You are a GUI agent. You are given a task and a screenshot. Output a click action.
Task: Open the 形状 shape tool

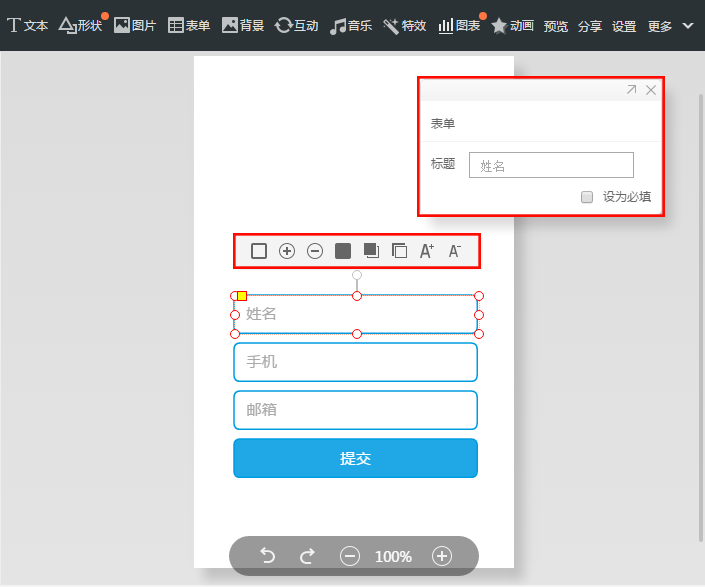pos(81,26)
